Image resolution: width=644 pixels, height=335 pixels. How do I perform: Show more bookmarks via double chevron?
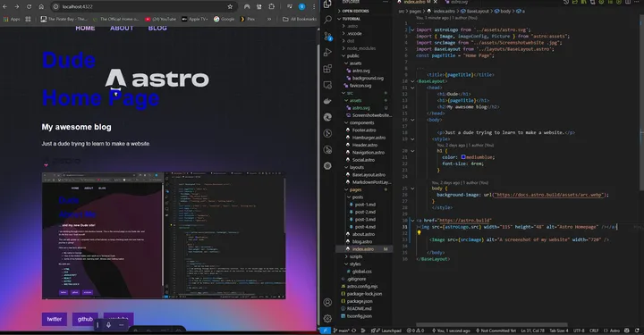coord(269,19)
